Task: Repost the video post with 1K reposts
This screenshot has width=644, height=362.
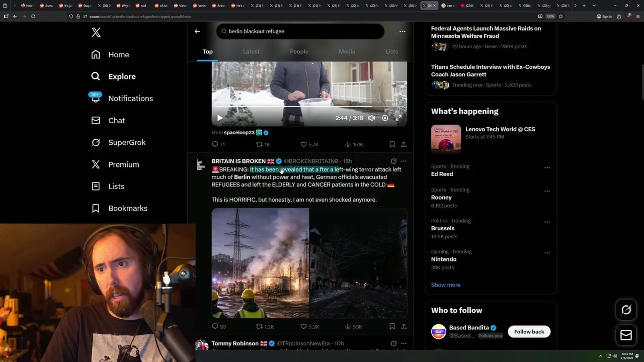Action: tap(263, 144)
